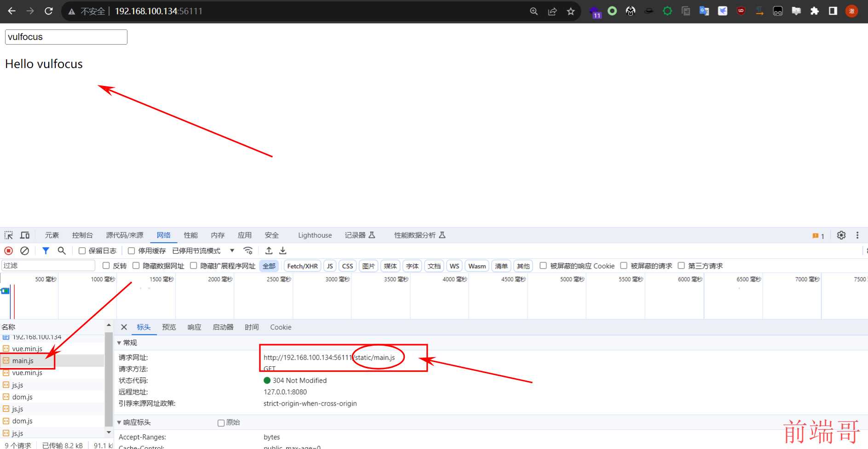Open the throttling mode dropdown

[x=203, y=250]
